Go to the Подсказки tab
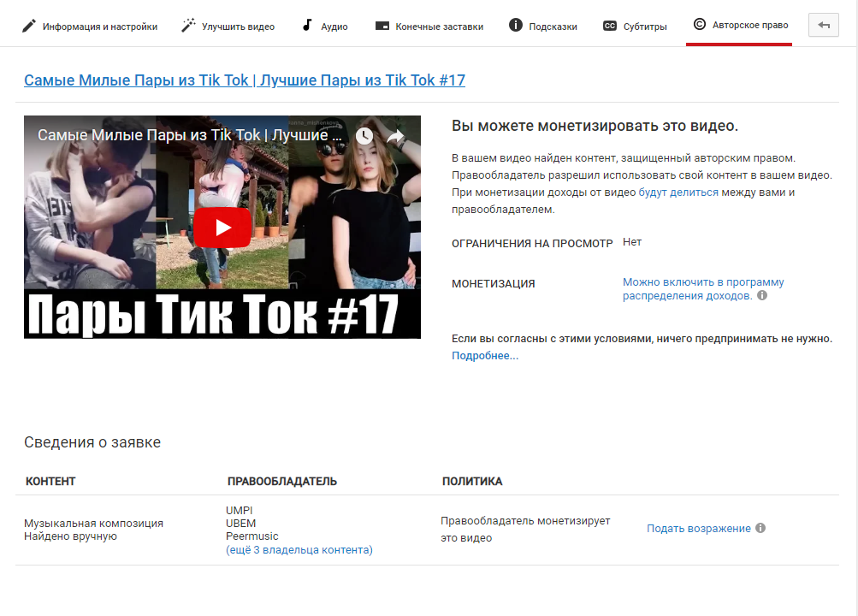858x616 pixels. 543,26
